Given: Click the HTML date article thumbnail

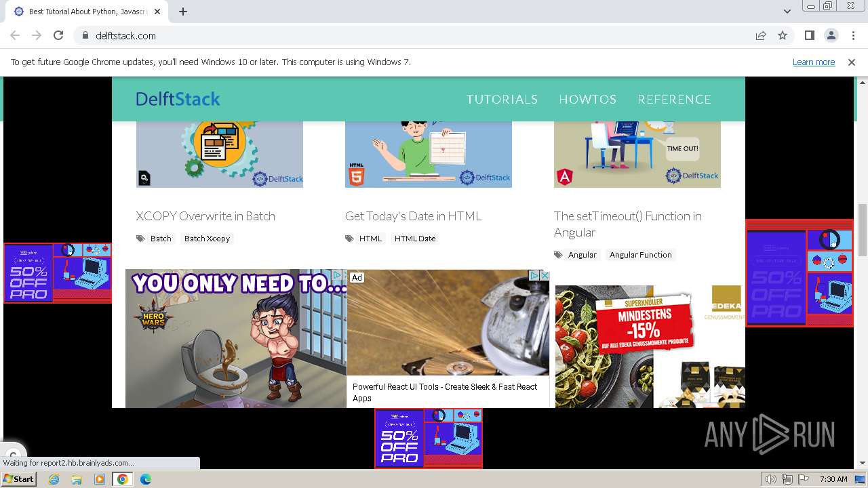Looking at the screenshot, I should coord(429,155).
